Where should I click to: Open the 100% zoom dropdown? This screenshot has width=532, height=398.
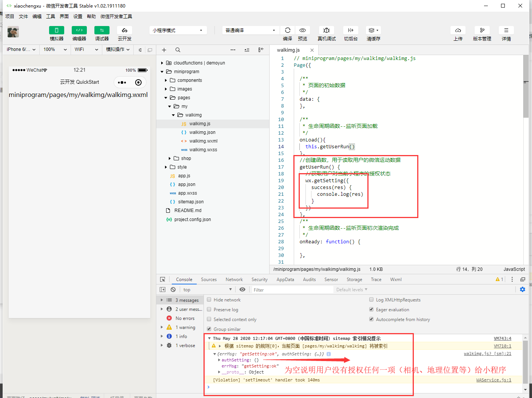[x=55, y=49]
